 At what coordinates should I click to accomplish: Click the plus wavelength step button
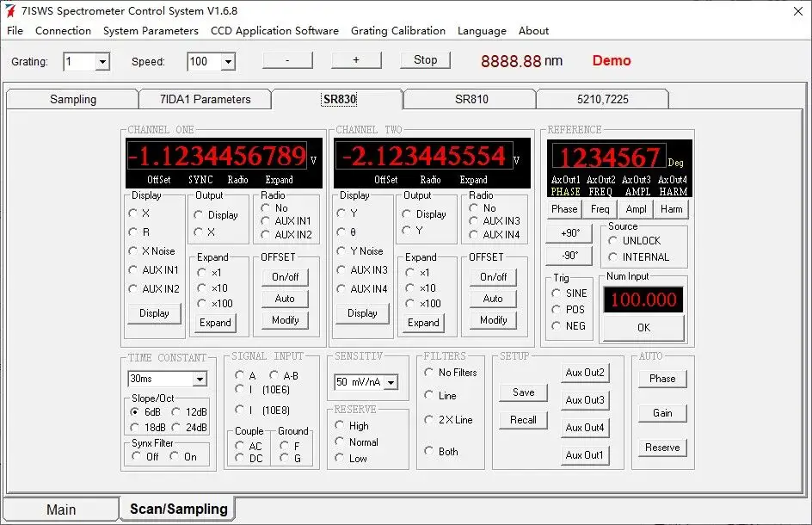[356, 60]
